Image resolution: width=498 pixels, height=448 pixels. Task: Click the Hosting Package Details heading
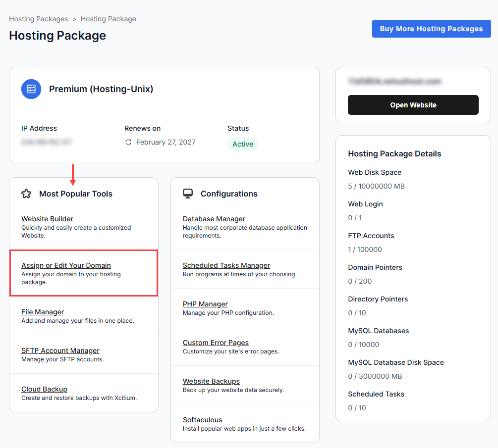394,154
